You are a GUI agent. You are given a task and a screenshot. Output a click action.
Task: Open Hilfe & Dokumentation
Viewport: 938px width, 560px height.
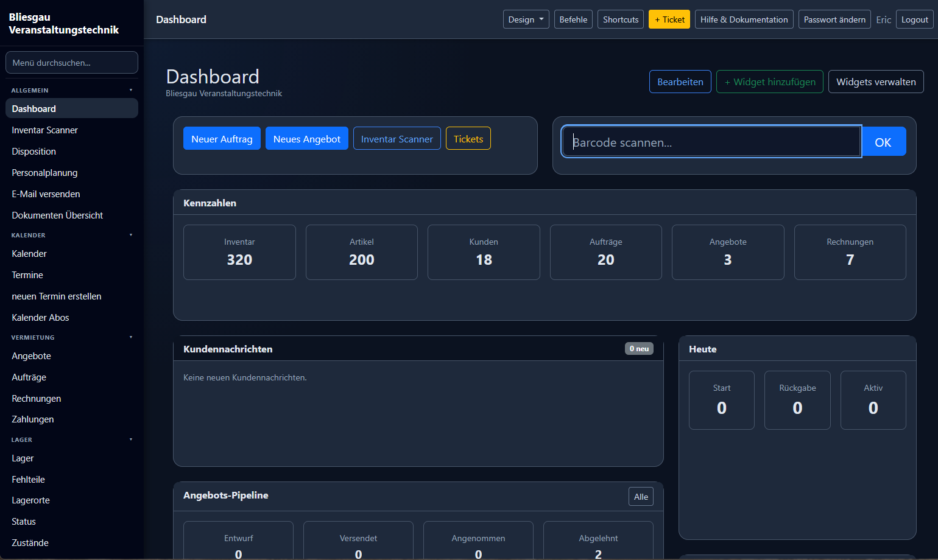(x=744, y=19)
